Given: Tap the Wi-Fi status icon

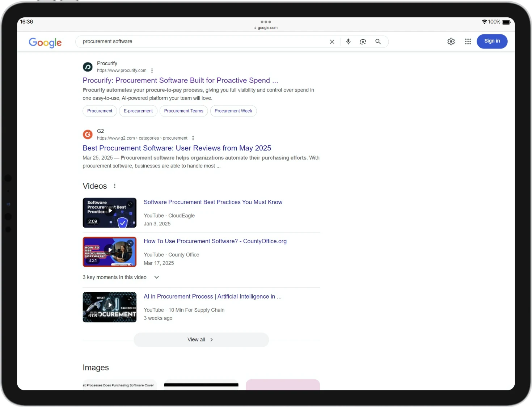Looking at the screenshot, I should 484,22.
